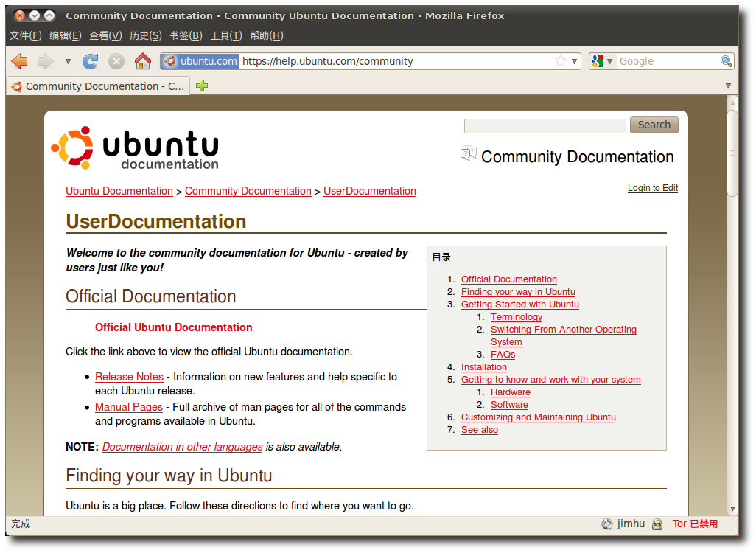Jump to Official Documentation in contents
756x553 pixels.
(508, 279)
